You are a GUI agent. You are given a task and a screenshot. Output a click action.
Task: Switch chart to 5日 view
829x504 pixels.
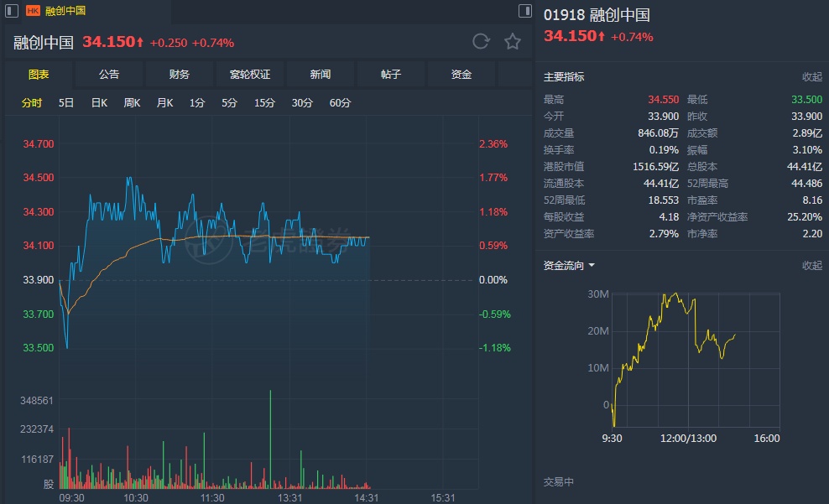[66, 103]
